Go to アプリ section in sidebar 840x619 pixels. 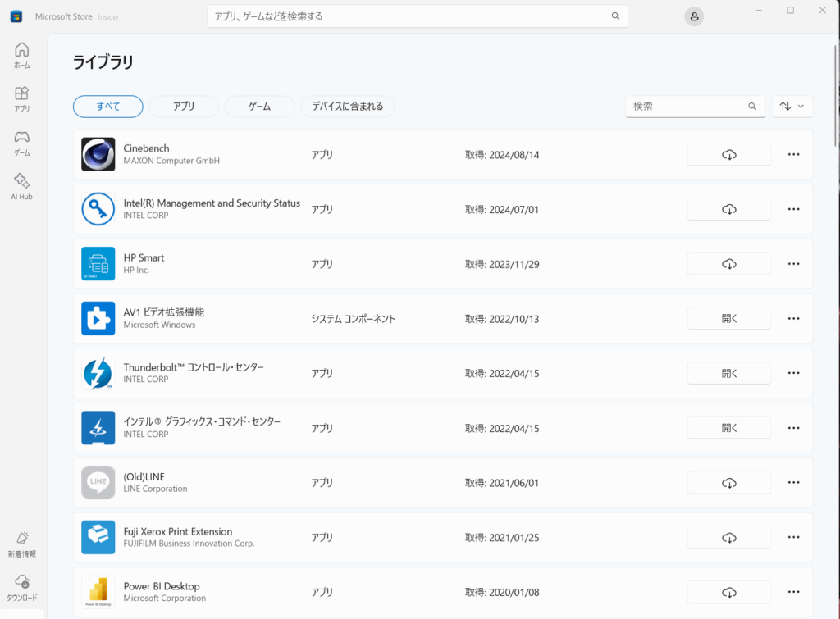(22, 98)
